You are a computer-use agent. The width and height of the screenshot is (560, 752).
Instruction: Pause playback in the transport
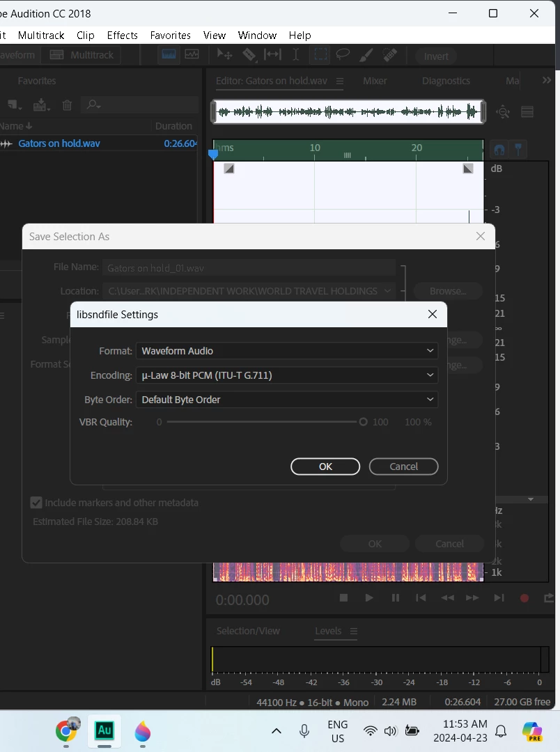(396, 597)
